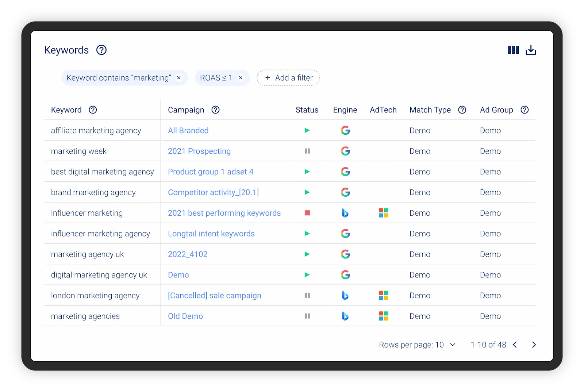Open the Keywords help icon

101,50
